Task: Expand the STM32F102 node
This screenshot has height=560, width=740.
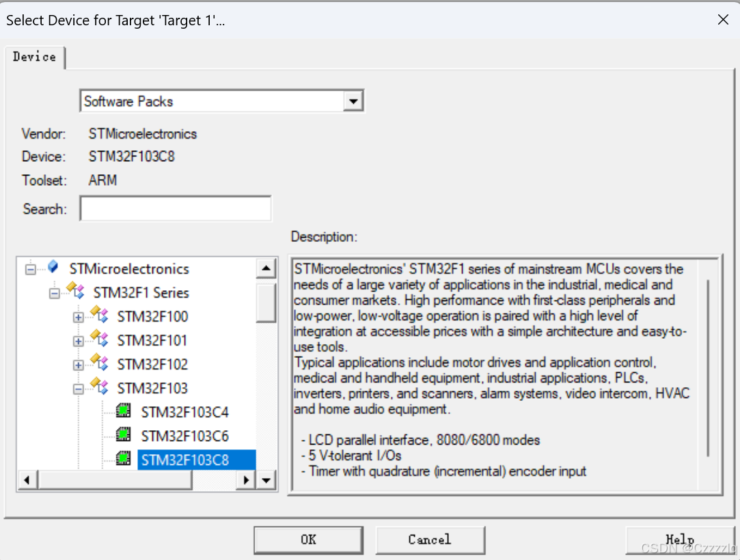Action: pos(79,365)
